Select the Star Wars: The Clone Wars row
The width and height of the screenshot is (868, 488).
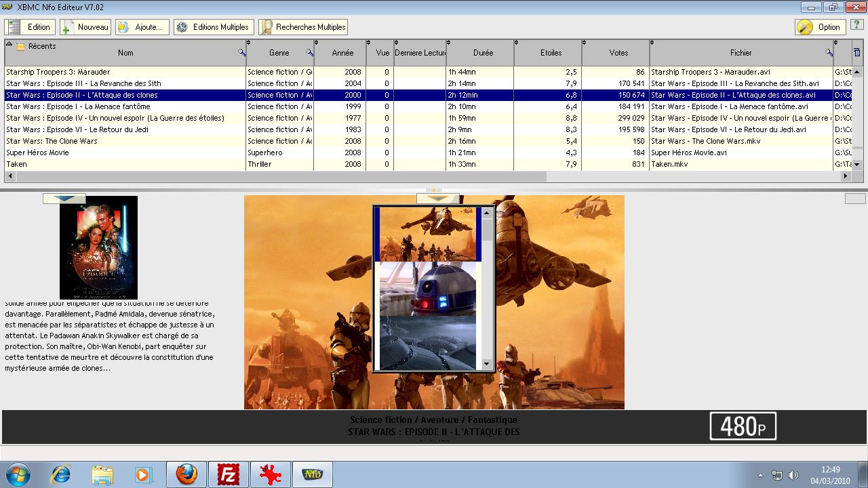coord(427,141)
